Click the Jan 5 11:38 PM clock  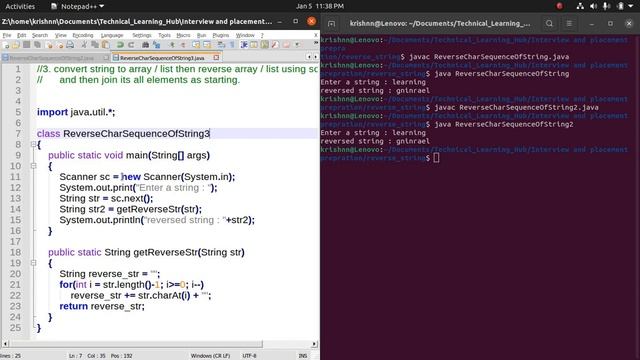pyautogui.click(x=320, y=6)
